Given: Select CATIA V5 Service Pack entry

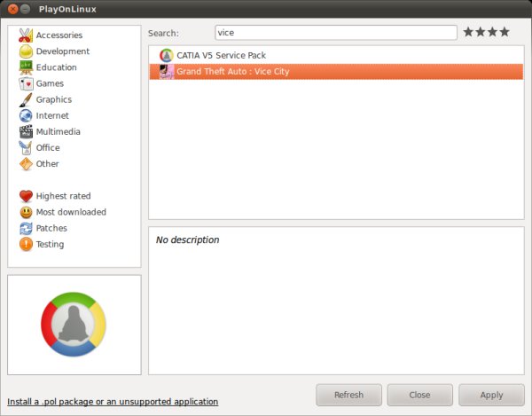Looking at the screenshot, I should (336, 55).
